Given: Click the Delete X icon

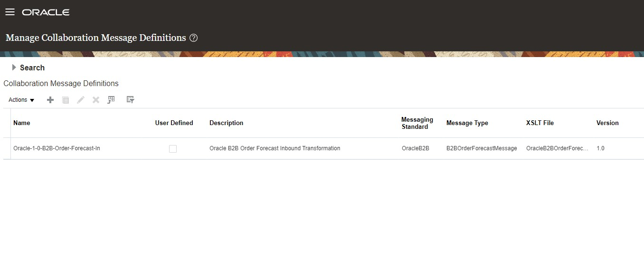Looking at the screenshot, I should point(96,100).
